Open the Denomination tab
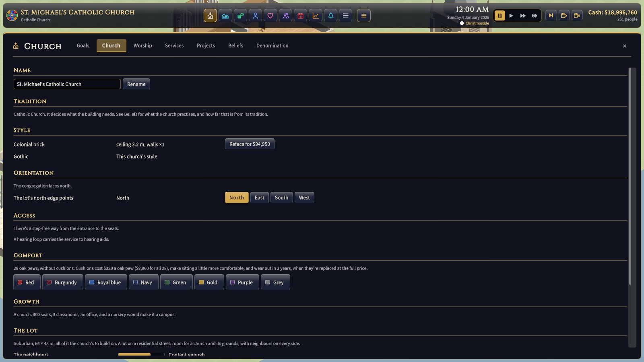Screen dimensions: 644x362 coord(272,45)
